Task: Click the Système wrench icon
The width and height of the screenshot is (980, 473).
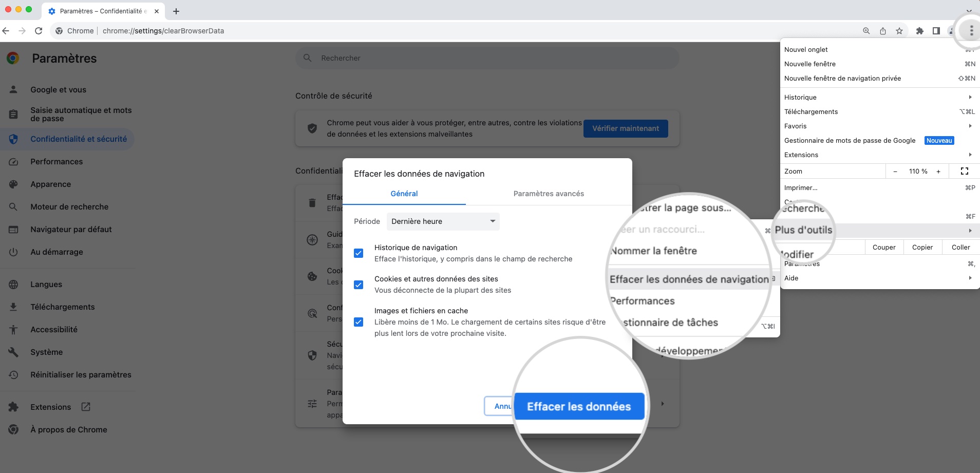Action: point(14,352)
